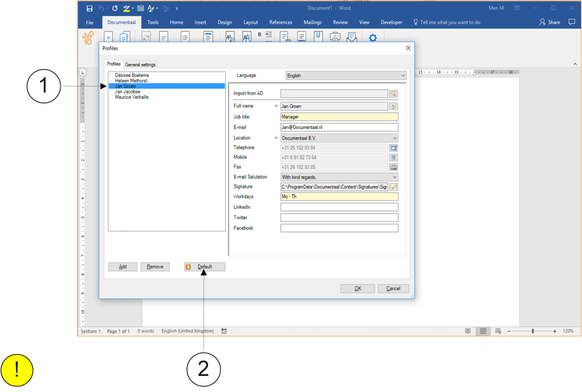Image resolution: width=582 pixels, height=392 pixels.
Task: Click the text styles 'A' icon in title bar
Action: click(x=151, y=8)
